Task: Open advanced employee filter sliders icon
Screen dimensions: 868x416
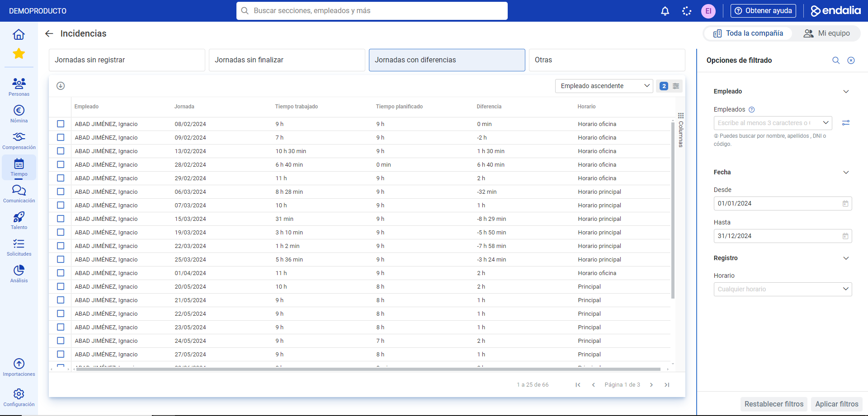Action: tap(846, 123)
